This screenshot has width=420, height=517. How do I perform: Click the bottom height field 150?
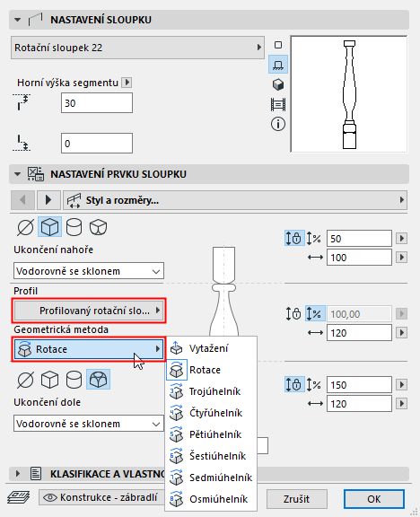tap(359, 385)
